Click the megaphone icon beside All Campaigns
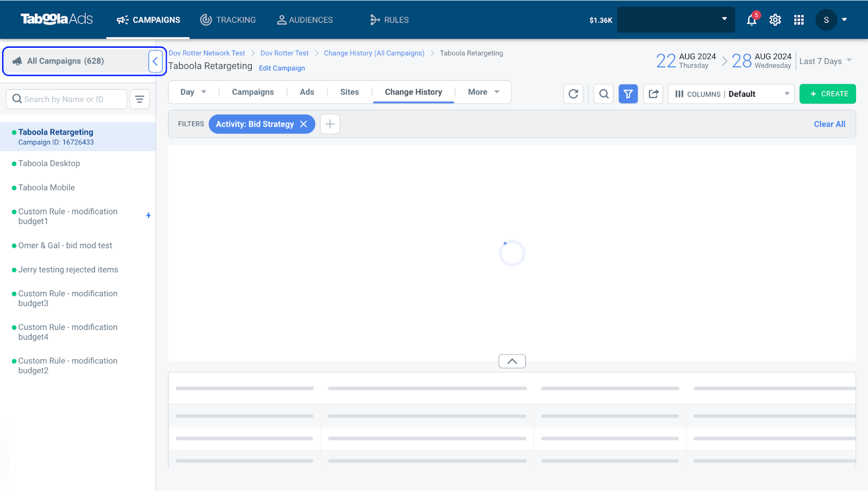Screen dimensions: 868x491 17,61
